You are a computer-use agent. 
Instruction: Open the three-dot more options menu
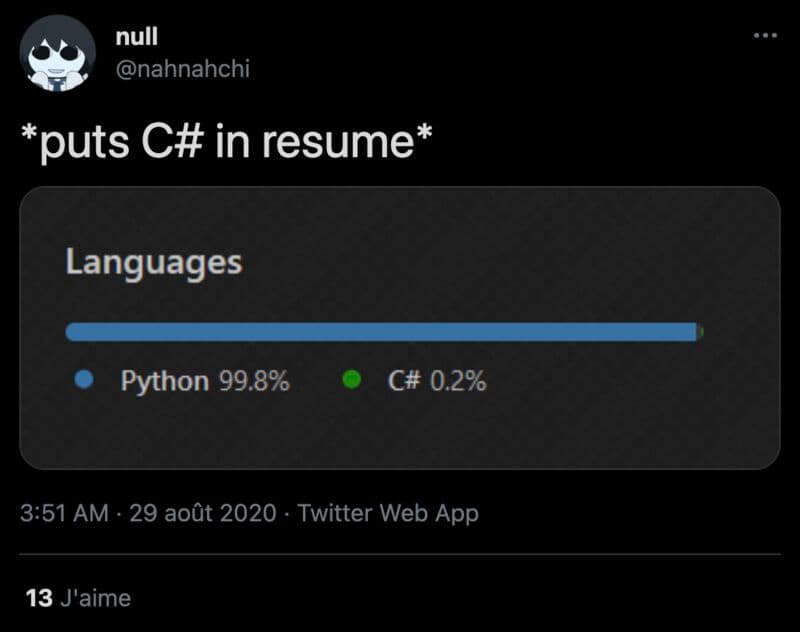[x=765, y=35]
